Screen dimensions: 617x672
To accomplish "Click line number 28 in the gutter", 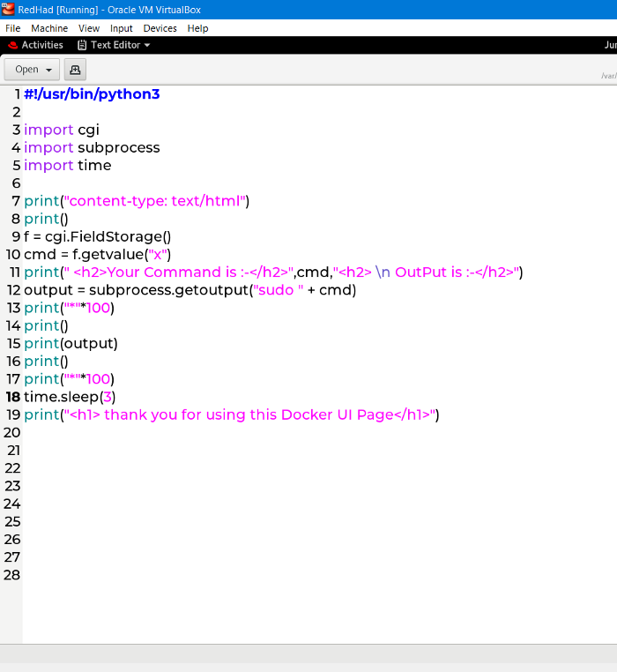I will [x=12, y=575].
